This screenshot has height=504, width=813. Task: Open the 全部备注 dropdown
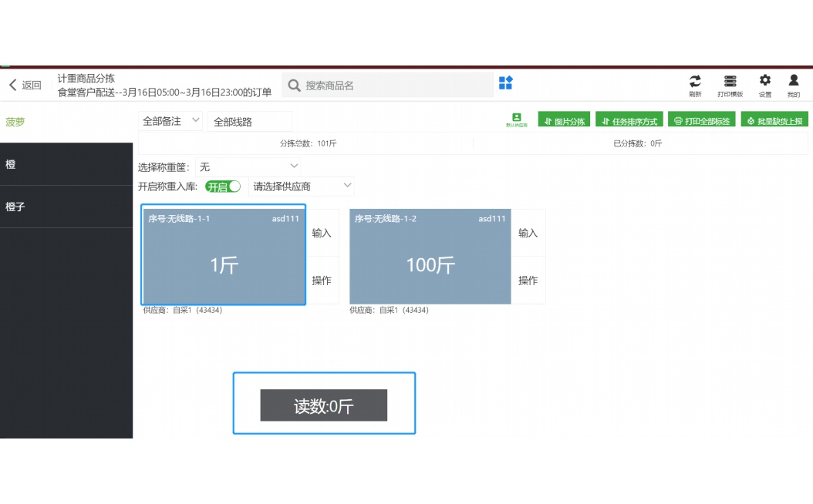pos(170,121)
